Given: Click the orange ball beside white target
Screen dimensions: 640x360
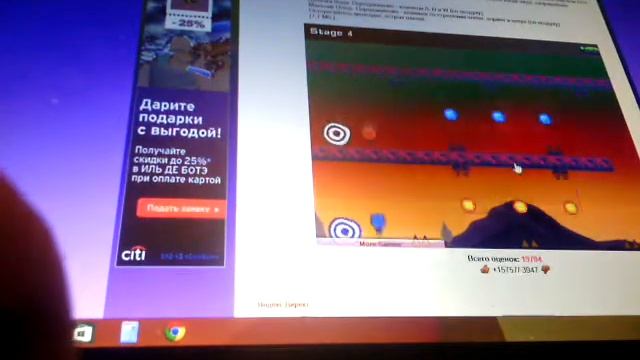Looking at the screenshot, I should 369,132.
